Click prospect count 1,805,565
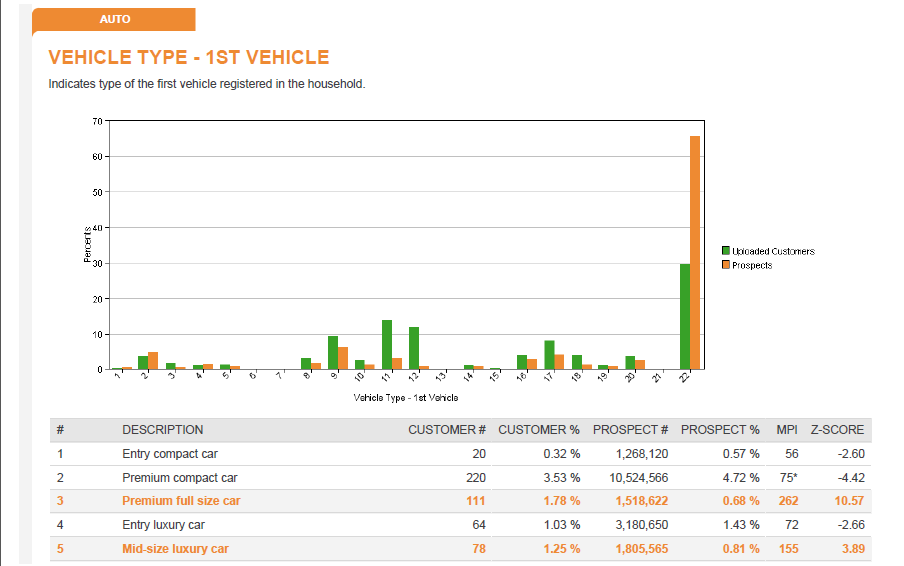This screenshot has width=904, height=566. 642,549
